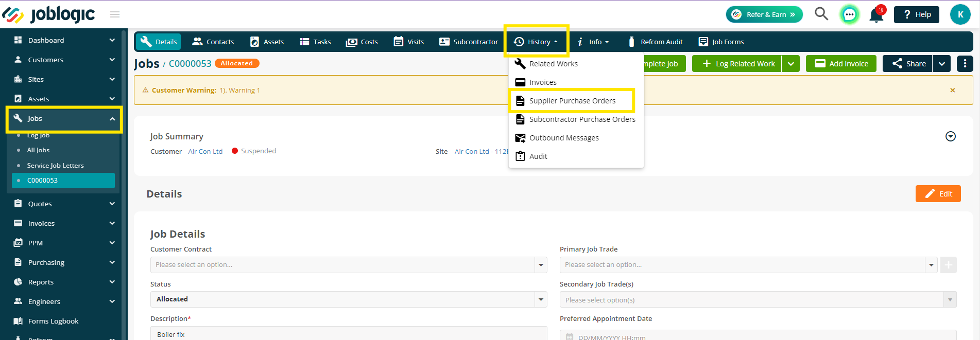Click the Log Related Work button
Image resolution: width=980 pixels, height=340 pixels.
737,64
